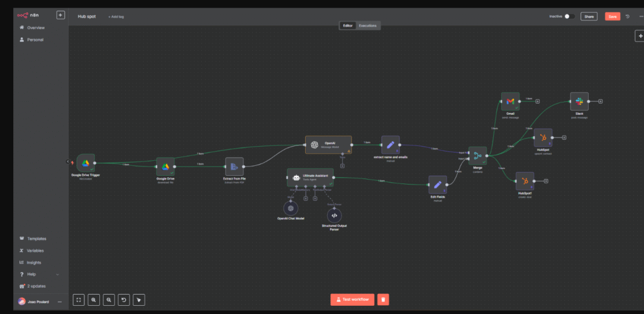Viewport: 644px width, 314px height.
Task: Select the Slack post message node
Action: click(579, 101)
